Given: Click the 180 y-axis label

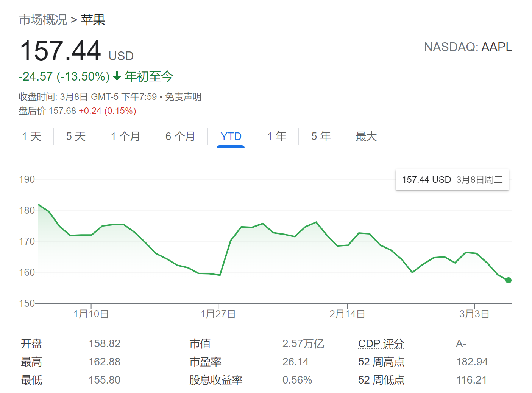Looking at the screenshot, I should pyautogui.click(x=27, y=210).
